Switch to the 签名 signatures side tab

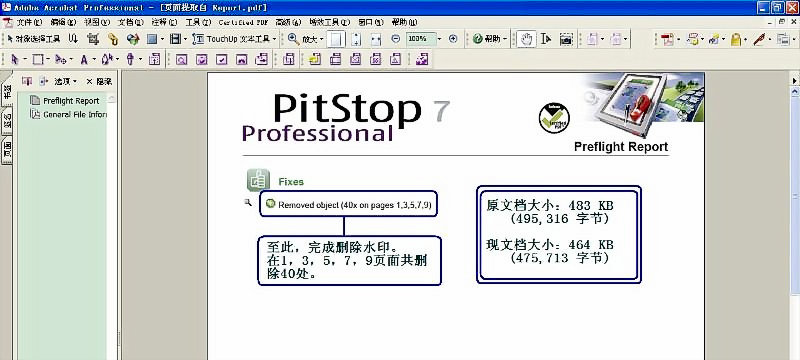[7, 121]
